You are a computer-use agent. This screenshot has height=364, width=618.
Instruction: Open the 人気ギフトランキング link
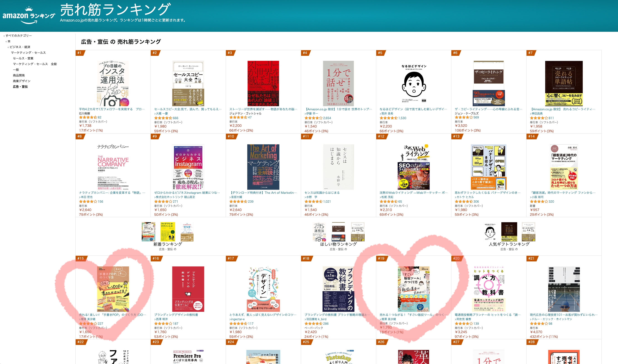click(509, 244)
